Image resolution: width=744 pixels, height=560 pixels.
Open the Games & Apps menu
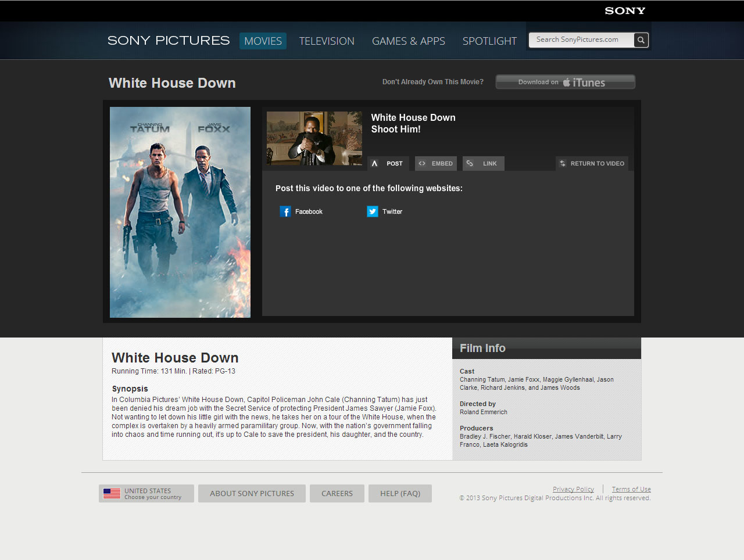tap(409, 41)
